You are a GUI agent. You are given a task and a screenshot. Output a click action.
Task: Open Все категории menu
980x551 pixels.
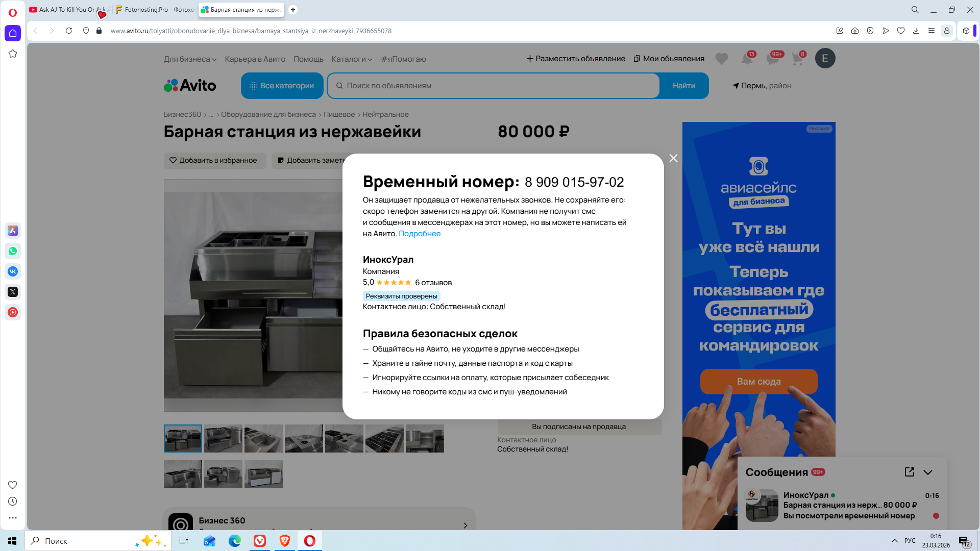click(x=282, y=86)
